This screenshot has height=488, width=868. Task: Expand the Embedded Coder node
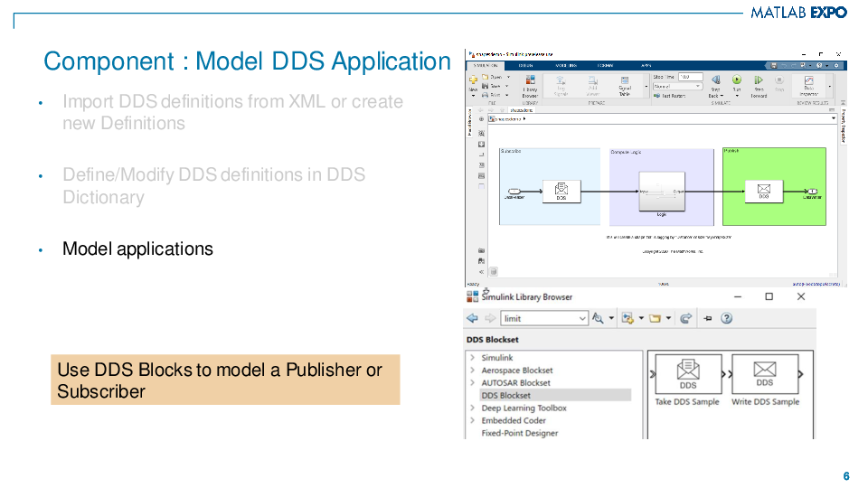pos(472,420)
